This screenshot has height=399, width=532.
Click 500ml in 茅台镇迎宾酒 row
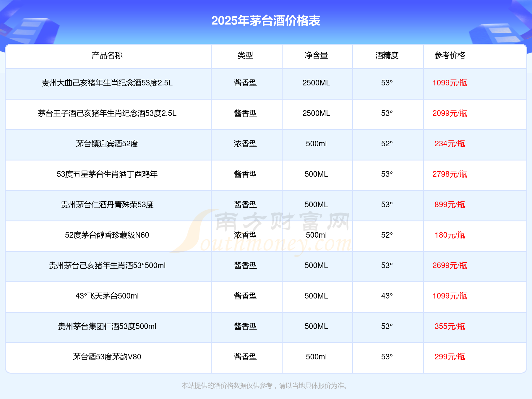tap(316, 144)
